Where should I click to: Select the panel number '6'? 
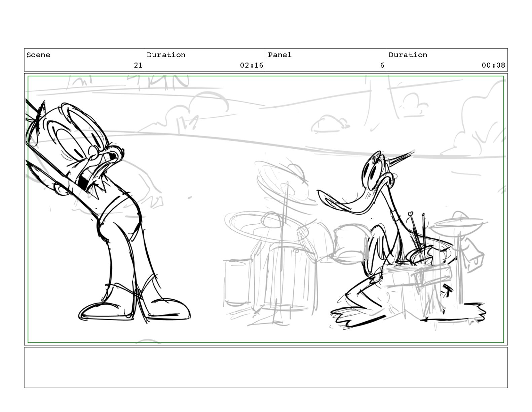coord(382,65)
